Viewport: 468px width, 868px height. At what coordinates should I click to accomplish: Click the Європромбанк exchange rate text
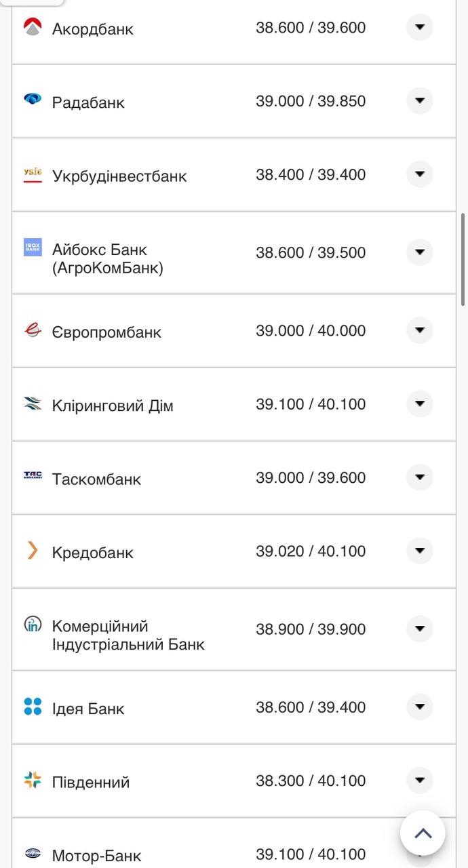(310, 332)
